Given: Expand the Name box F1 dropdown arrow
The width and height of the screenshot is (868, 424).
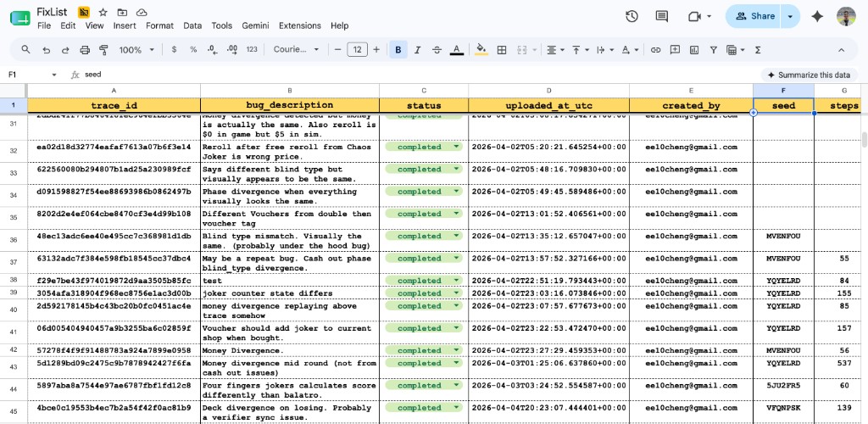Looking at the screenshot, I should 54,75.
